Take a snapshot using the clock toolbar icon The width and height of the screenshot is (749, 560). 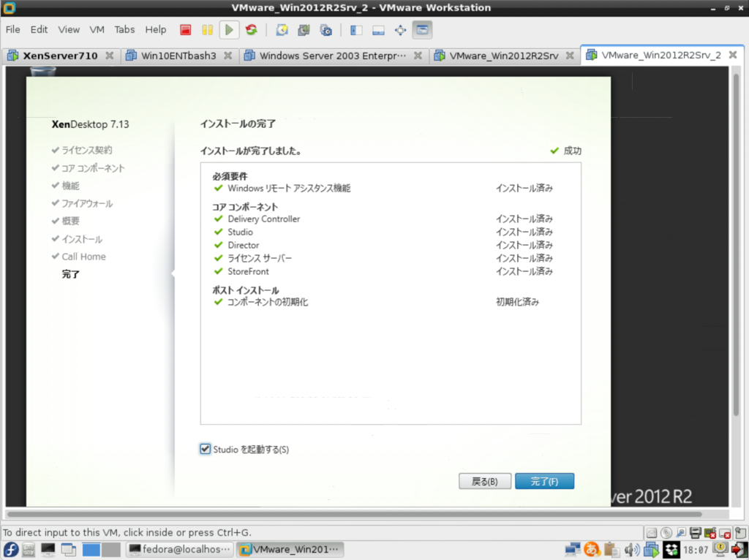[282, 30]
